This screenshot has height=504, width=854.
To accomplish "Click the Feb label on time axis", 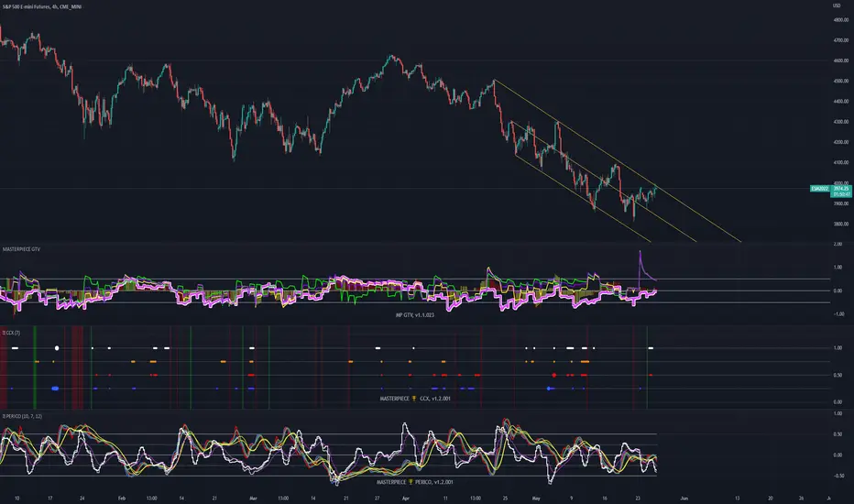I will (x=122, y=498).
